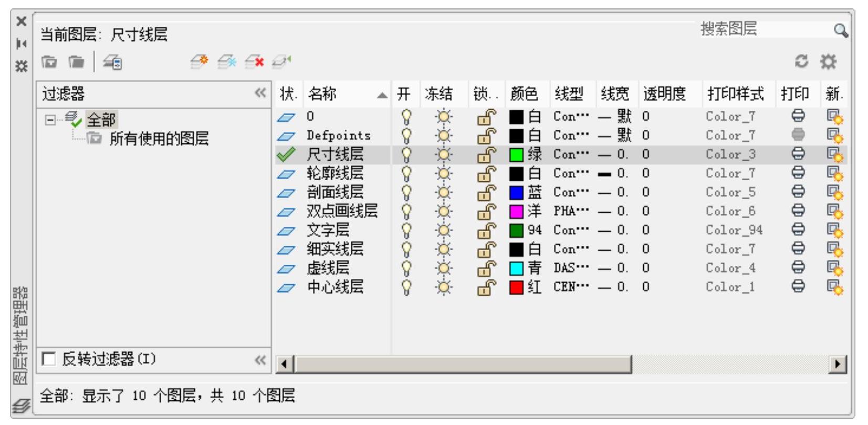
Task: Toggle auto-hide on the palette
Action: point(21,44)
